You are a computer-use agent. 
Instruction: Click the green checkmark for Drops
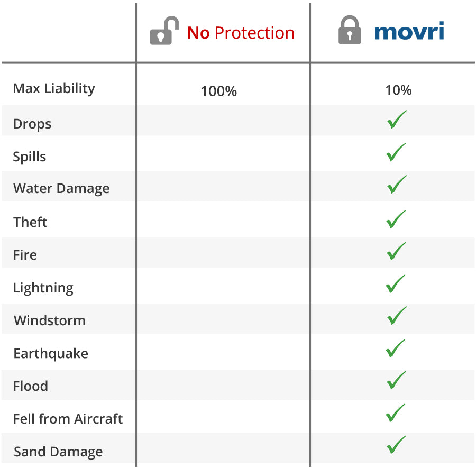tap(396, 120)
